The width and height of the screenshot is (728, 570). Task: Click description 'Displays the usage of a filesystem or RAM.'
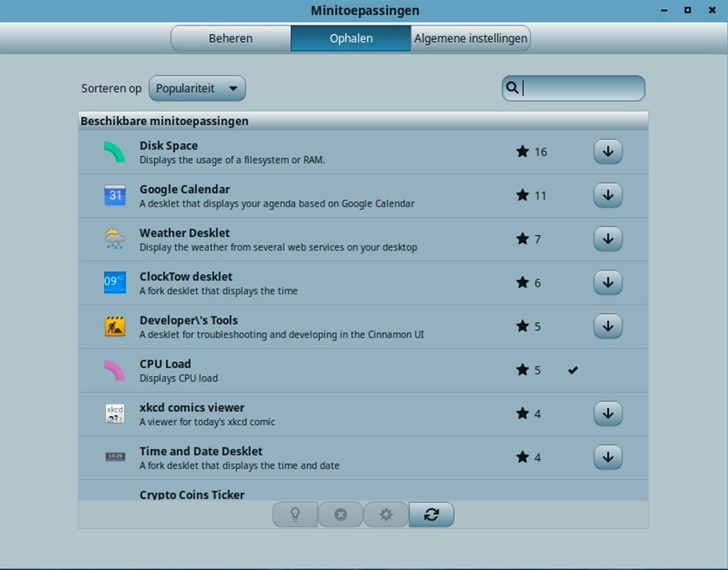(232, 160)
